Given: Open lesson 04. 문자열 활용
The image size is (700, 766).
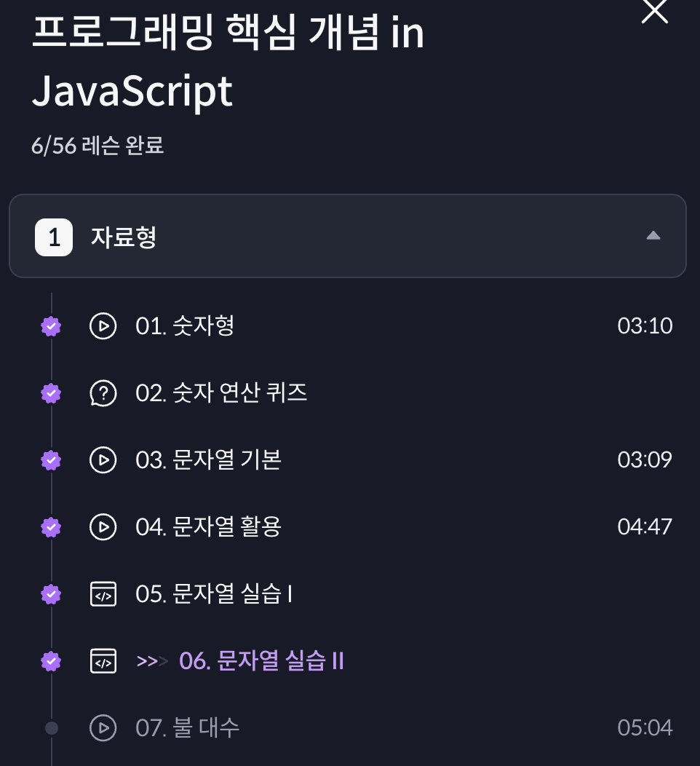Looking at the screenshot, I should 208,527.
